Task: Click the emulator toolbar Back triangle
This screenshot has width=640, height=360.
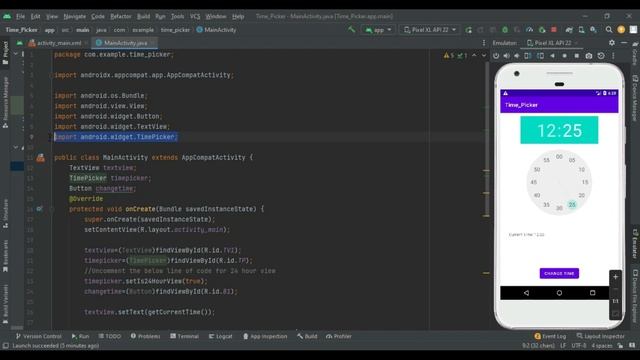Action: 552,56
